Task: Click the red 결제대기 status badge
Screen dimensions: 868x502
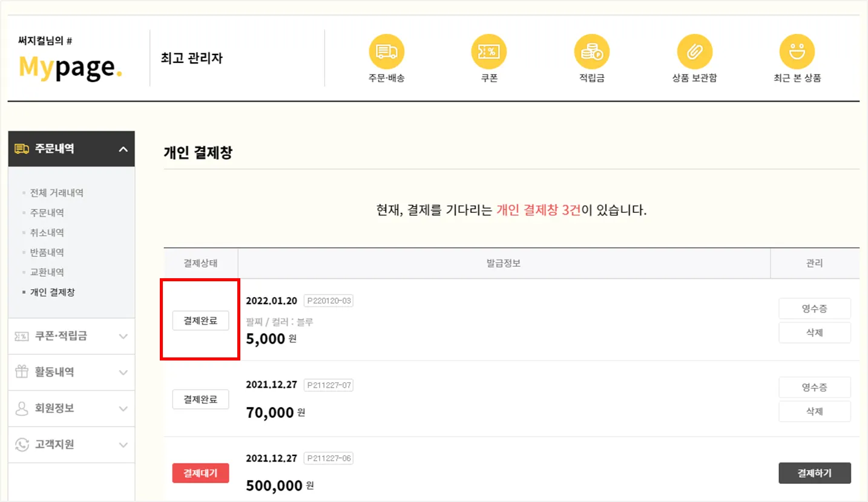Action: (x=200, y=473)
